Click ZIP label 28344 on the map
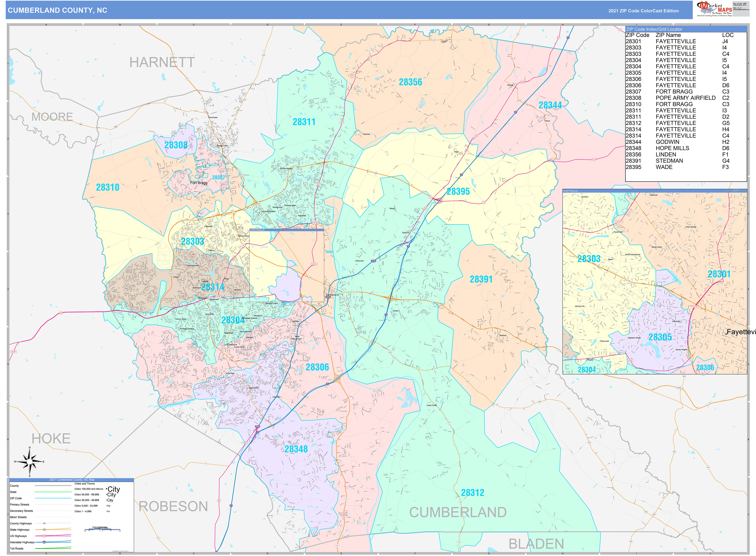 coord(550,105)
